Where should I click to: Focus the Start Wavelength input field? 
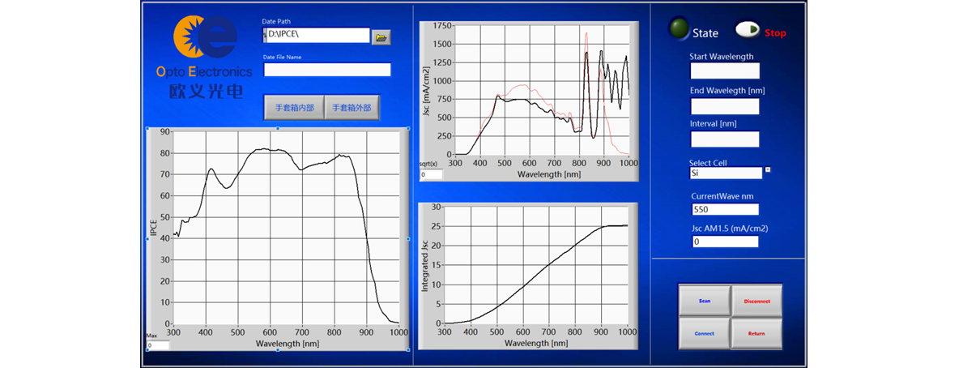click(x=724, y=71)
